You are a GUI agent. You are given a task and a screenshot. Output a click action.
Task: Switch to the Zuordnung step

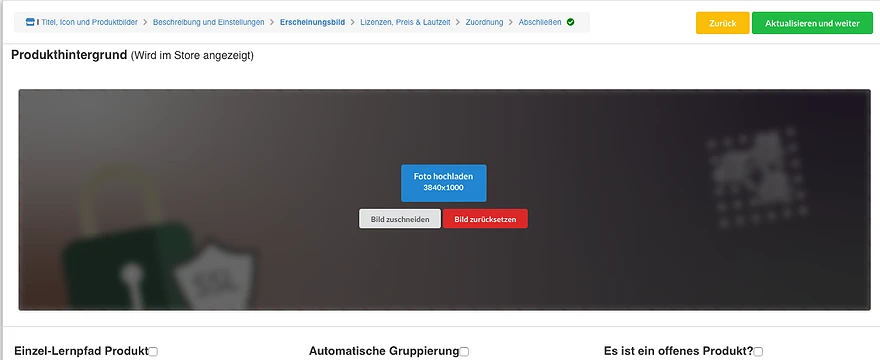[484, 22]
